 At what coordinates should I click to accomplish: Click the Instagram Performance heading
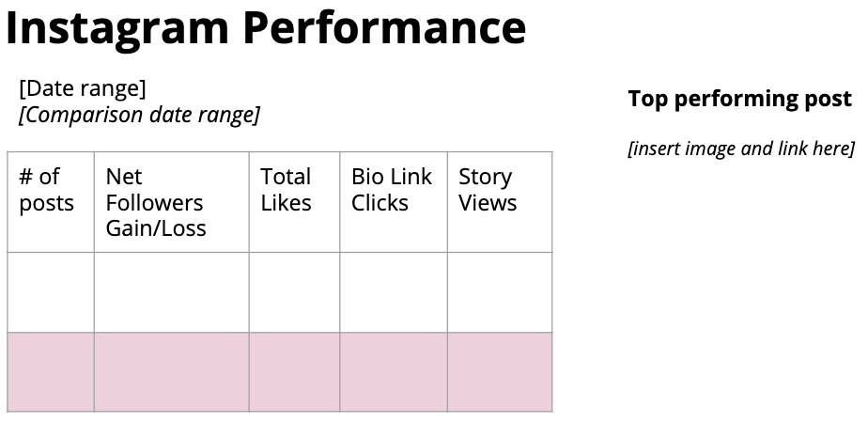tap(266, 27)
